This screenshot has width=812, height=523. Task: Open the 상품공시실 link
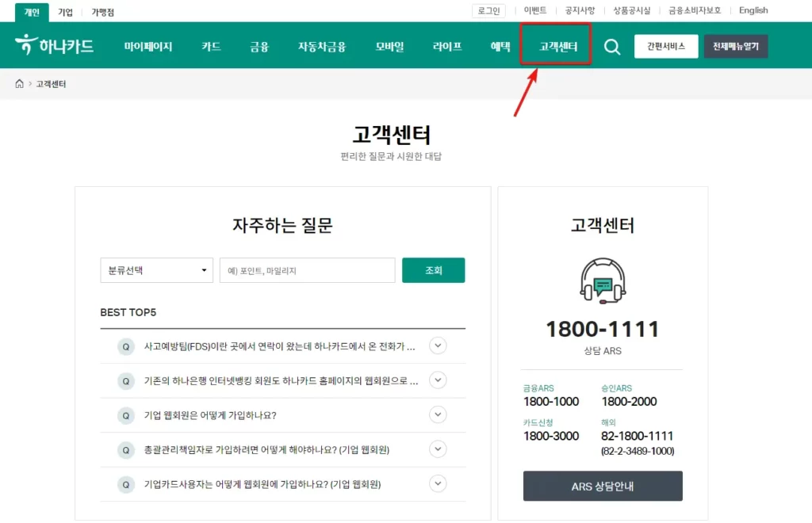632,10
